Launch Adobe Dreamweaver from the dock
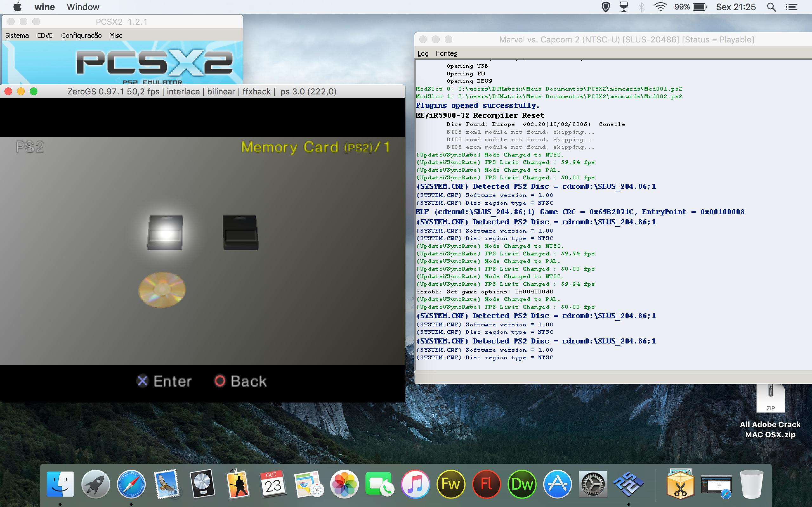This screenshot has height=507, width=812. tap(522, 484)
